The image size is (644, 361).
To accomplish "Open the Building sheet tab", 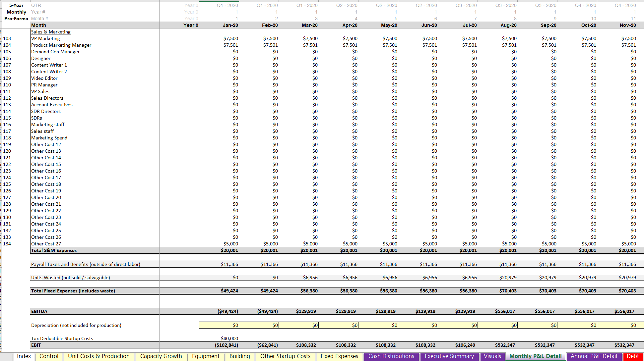I will tap(239, 356).
